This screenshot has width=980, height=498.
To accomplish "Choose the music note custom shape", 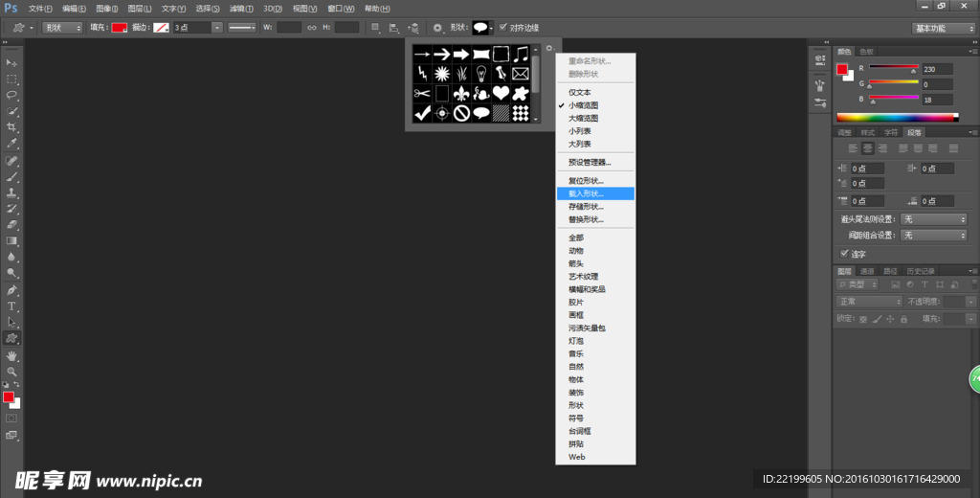I will (x=520, y=54).
